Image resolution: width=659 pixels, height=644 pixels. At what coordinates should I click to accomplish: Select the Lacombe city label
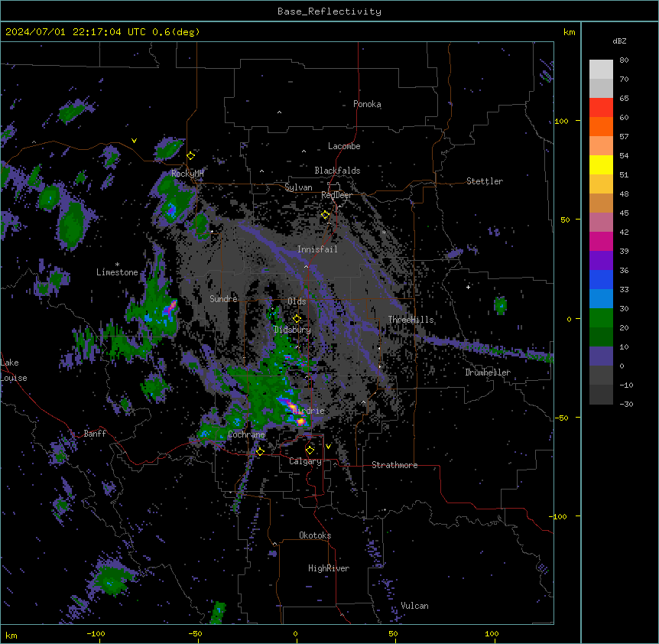pos(344,146)
